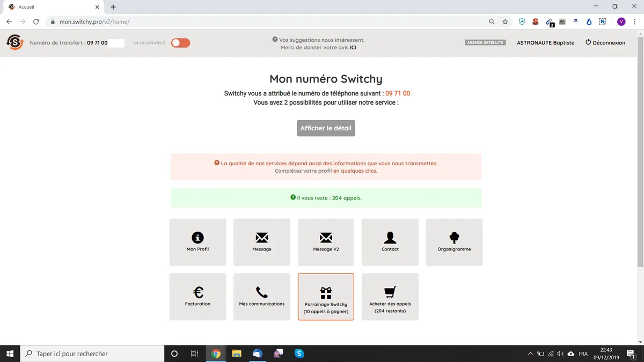Reload the current page
The width and height of the screenshot is (644, 362).
pyautogui.click(x=36, y=22)
